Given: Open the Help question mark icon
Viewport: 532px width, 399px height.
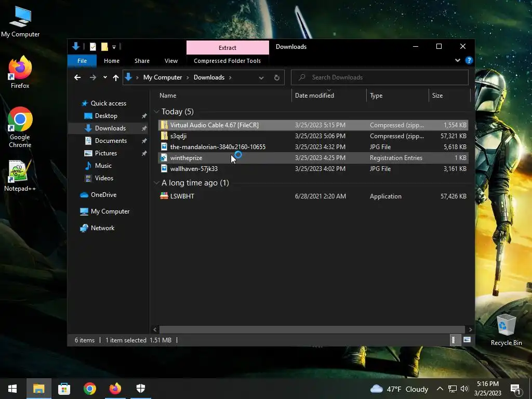Looking at the screenshot, I should 469,60.
